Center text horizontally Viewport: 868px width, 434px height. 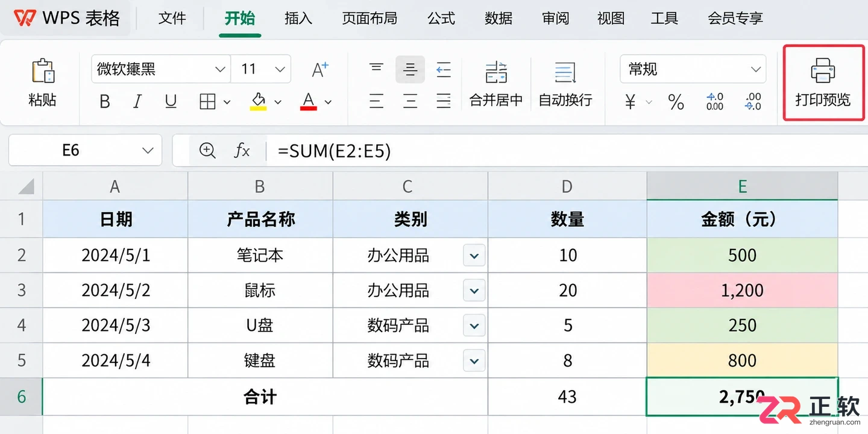410,101
